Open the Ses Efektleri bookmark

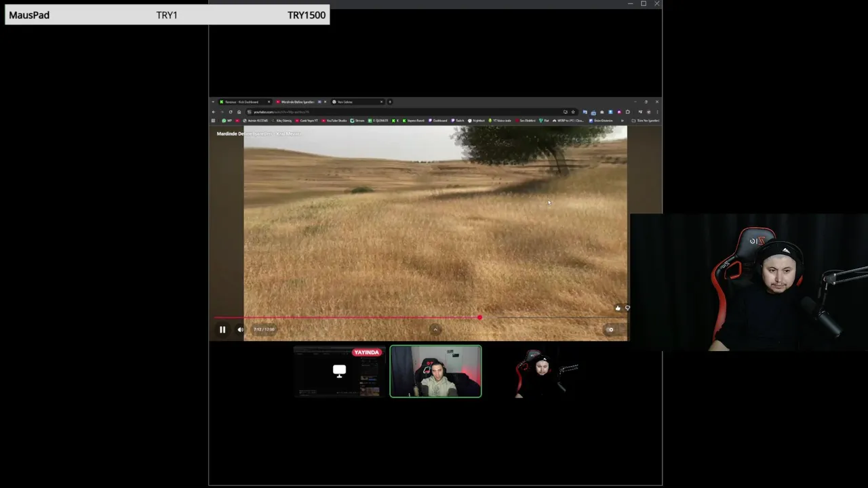[526, 121]
